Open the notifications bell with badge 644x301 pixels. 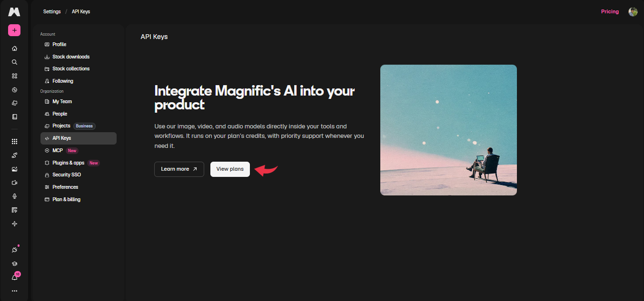point(14,277)
